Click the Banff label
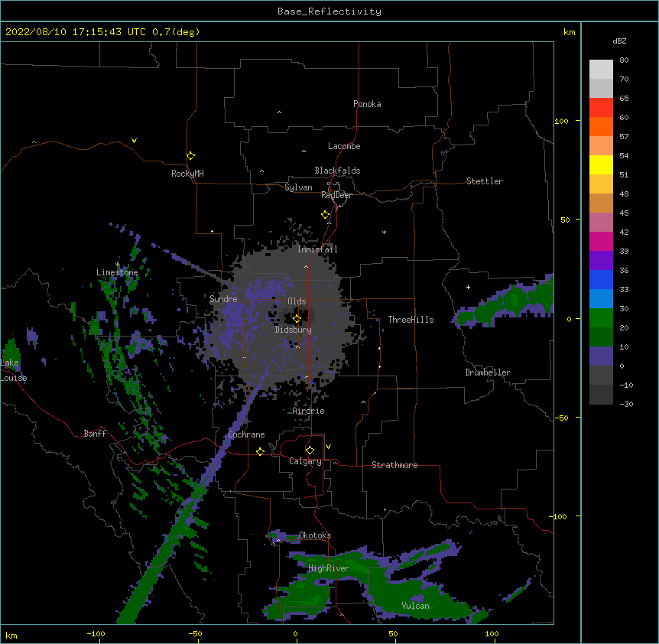Viewport: 659px width, 644px height. pyautogui.click(x=95, y=434)
